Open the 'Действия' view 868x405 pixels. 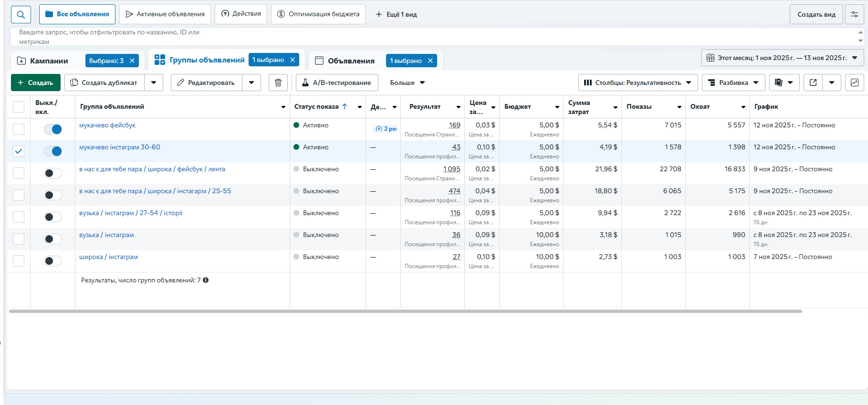point(241,14)
